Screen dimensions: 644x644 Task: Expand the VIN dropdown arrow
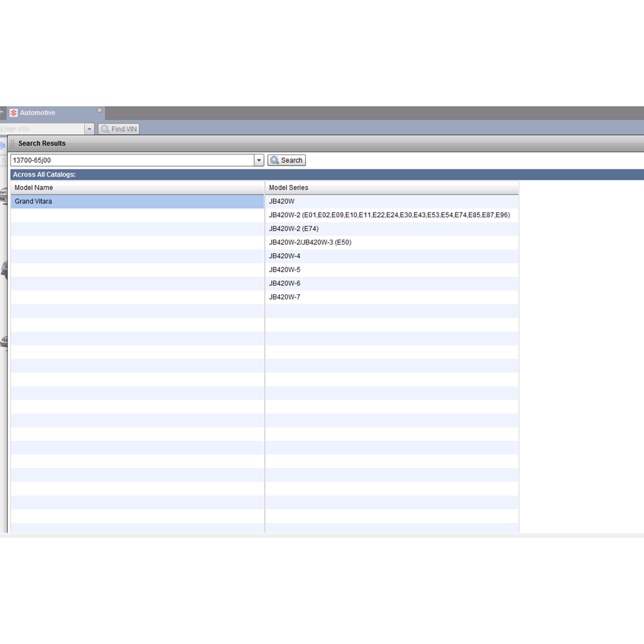point(90,129)
